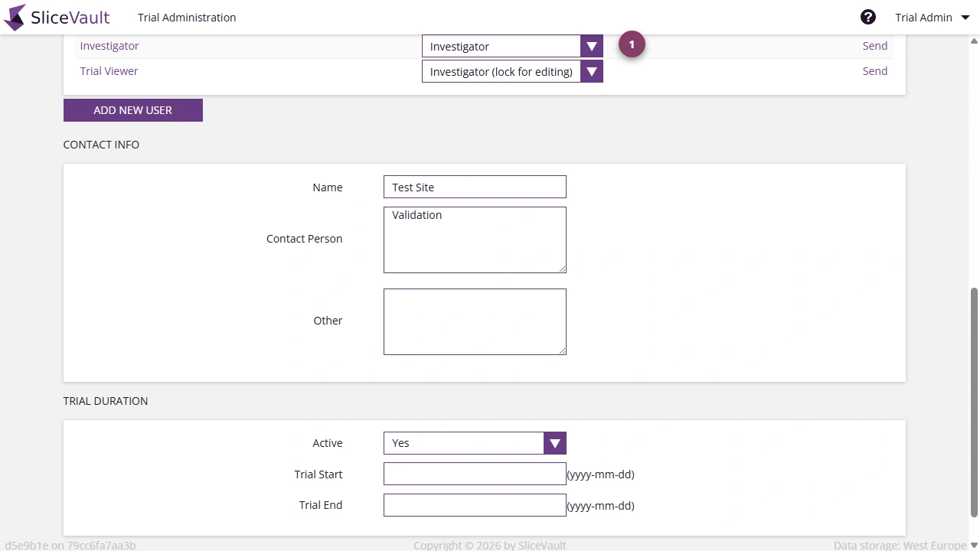The height and width of the screenshot is (551, 980).
Task: Click the numbered badge next to role dropdown
Action: 632,44
